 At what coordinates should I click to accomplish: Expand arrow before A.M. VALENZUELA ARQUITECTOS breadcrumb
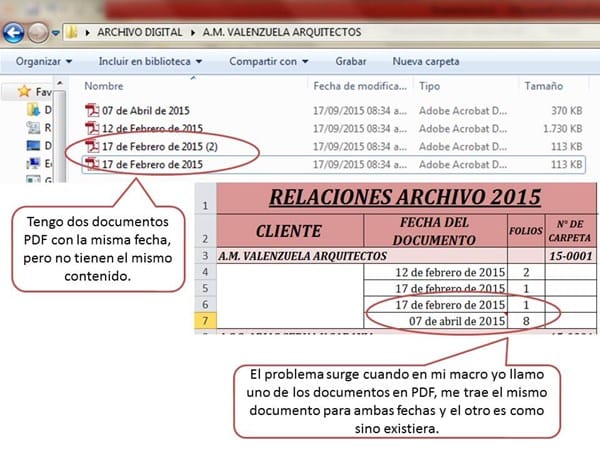193,33
